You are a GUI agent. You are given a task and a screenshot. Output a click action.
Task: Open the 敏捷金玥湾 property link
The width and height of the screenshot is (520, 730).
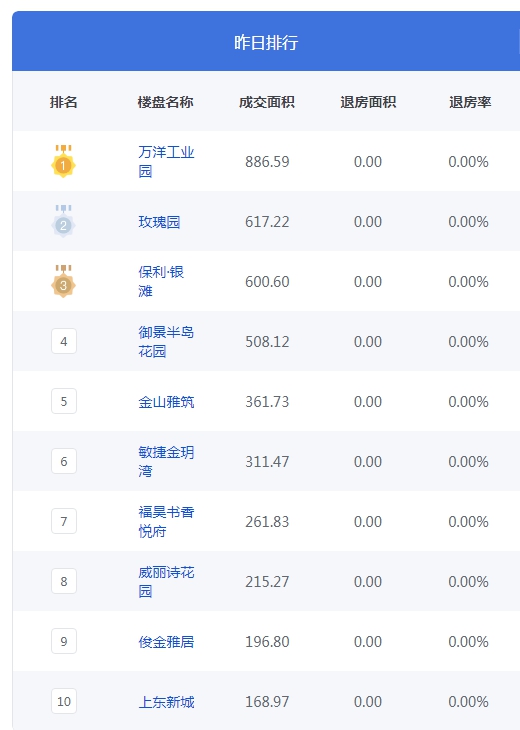(166, 462)
